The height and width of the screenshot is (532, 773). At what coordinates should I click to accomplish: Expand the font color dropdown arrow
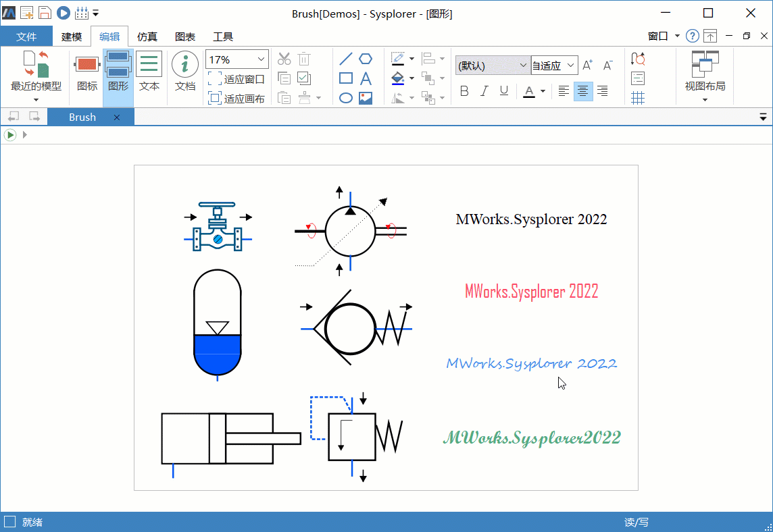tap(543, 91)
